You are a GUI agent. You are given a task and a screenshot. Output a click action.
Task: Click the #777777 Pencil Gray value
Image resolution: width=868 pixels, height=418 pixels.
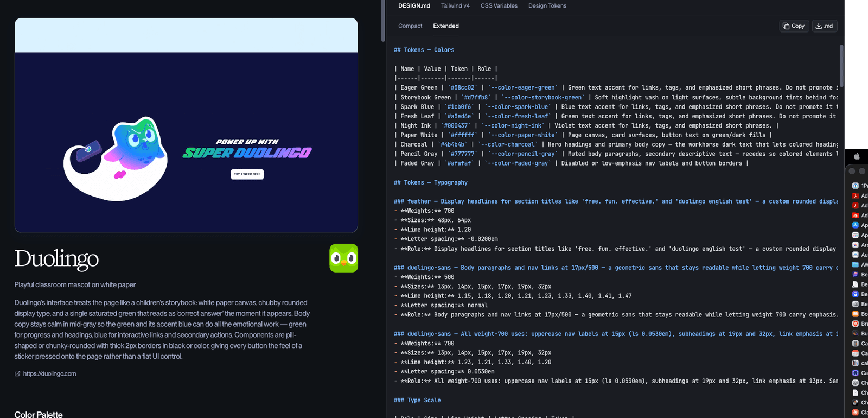pos(463,154)
